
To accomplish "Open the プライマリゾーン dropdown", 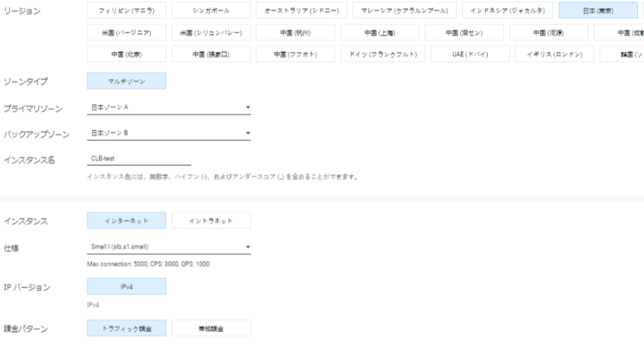I will pos(169,107).
